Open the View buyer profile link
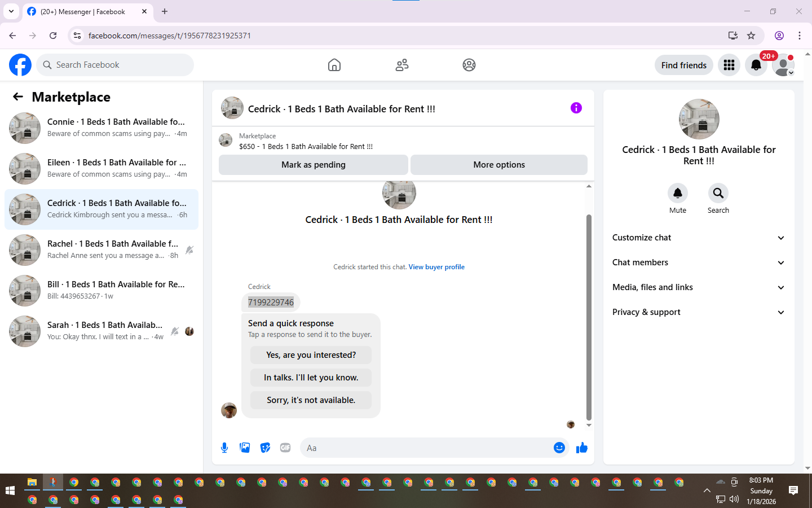 click(x=436, y=267)
